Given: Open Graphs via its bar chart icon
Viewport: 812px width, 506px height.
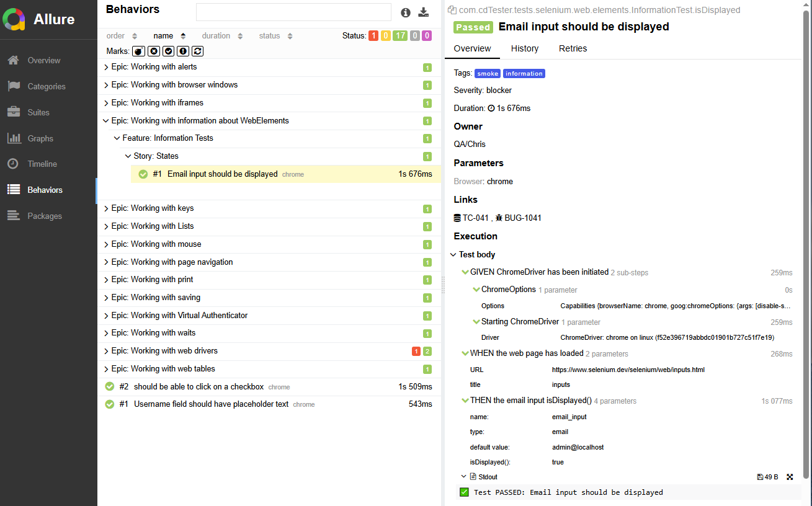Looking at the screenshot, I should click(x=14, y=138).
